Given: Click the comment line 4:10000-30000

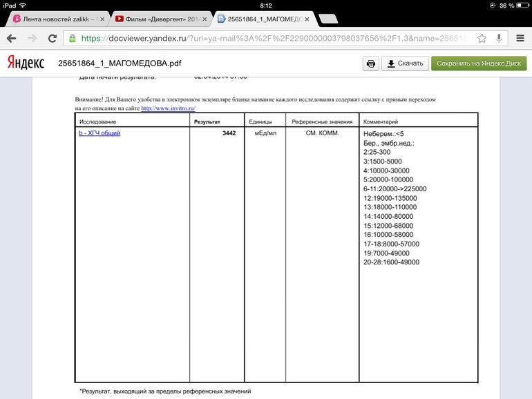Looking at the screenshot, I should point(386,171).
